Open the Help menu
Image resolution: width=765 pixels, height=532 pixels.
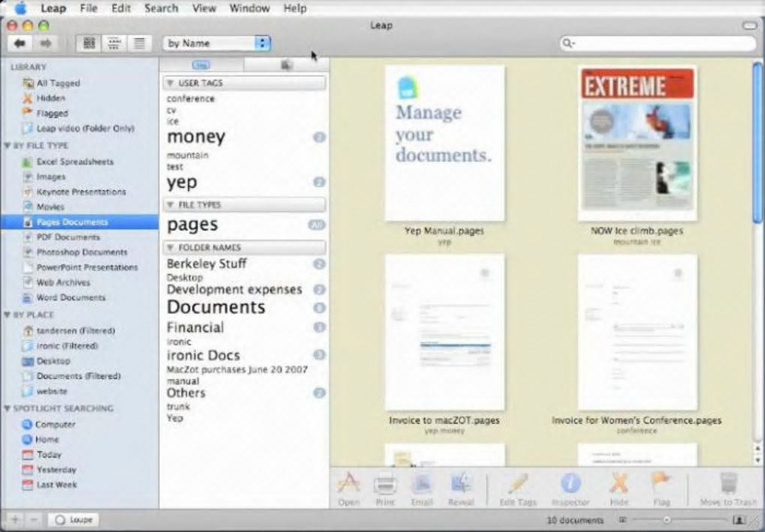click(x=295, y=8)
